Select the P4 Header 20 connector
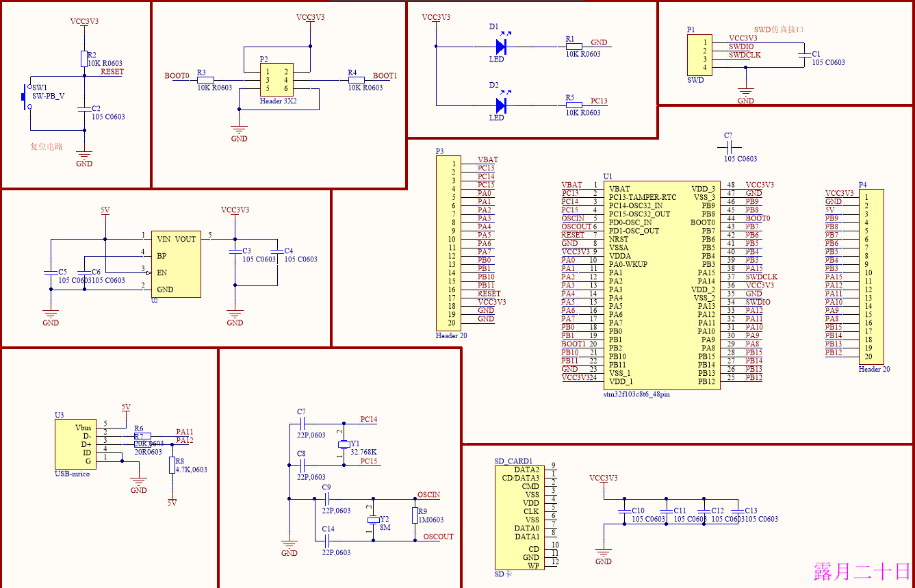Screen dimensions: 915x588 point(871,277)
